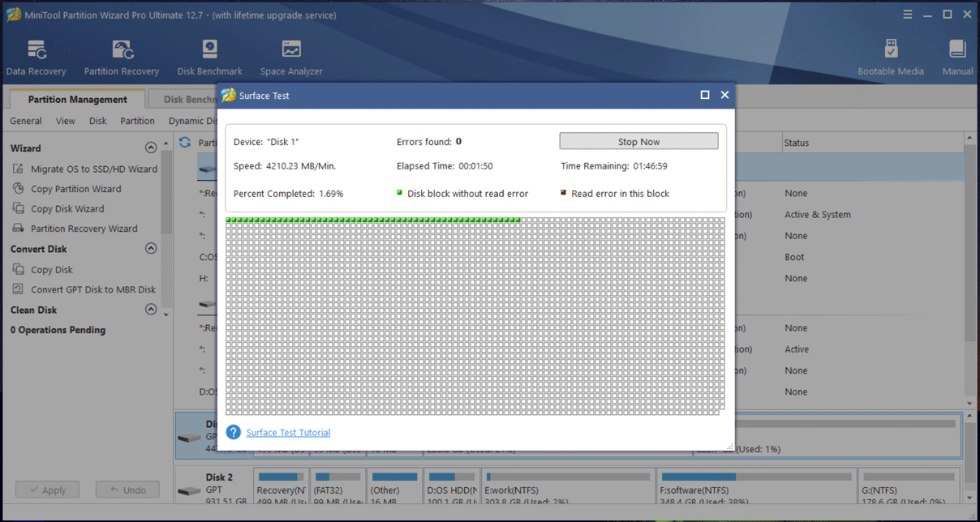Open the Bootable Media builder

pos(891,58)
